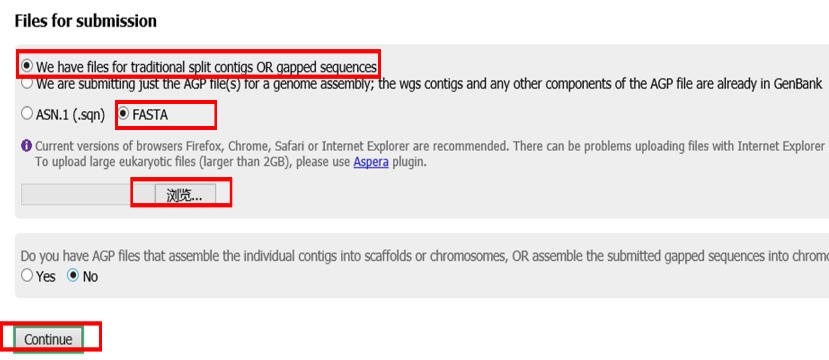Select No radio for AGP files question

[x=72, y=275]
